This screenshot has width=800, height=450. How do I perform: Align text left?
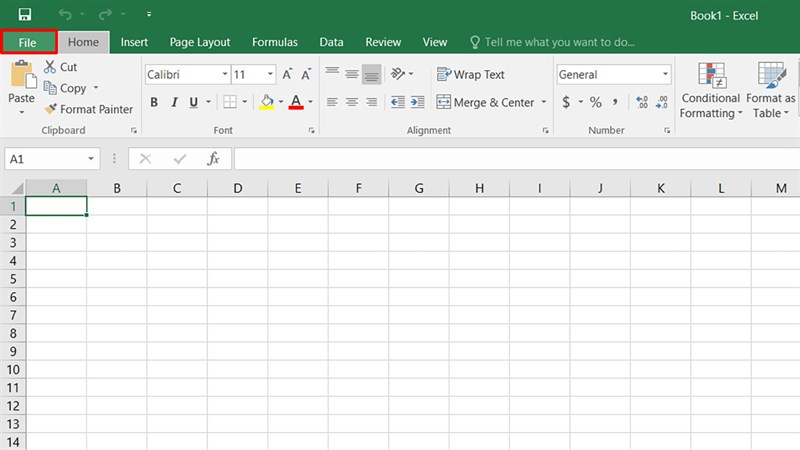[332, 102]
